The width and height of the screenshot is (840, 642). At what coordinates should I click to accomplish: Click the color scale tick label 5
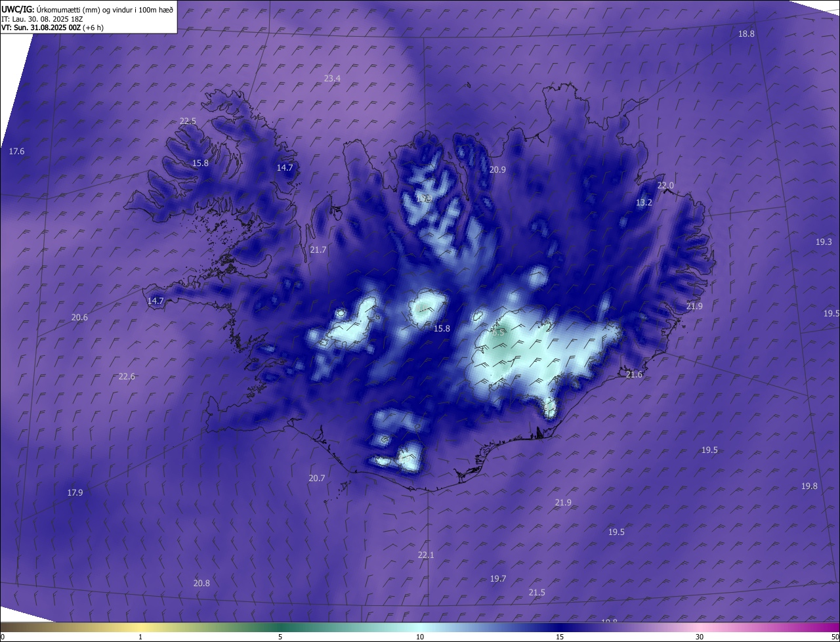pyautogui.click(x=280, y=637)
